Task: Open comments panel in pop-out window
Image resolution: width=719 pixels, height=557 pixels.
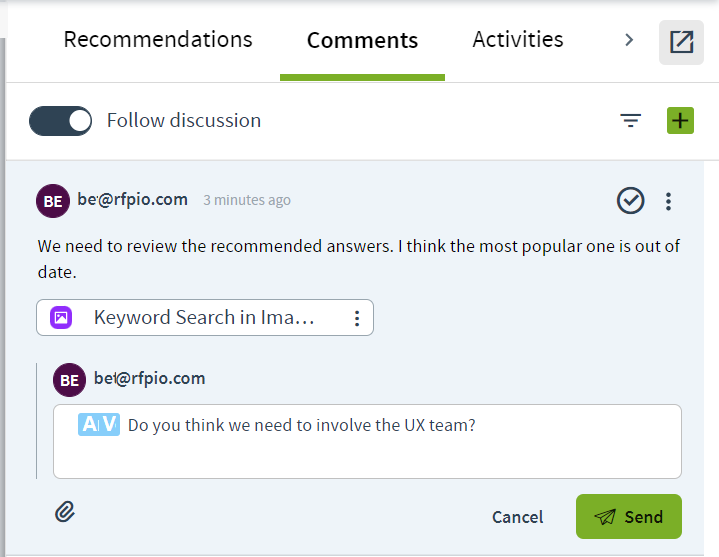Action: click(681, 42)
